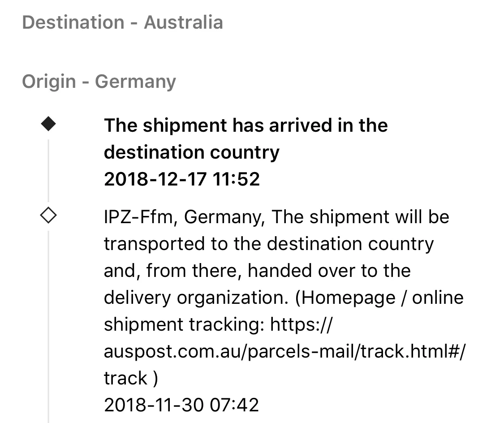Click the 'IPZ-Ffm, Germany' location text
This screenshot has height=423, width=504.
point(185,217)
